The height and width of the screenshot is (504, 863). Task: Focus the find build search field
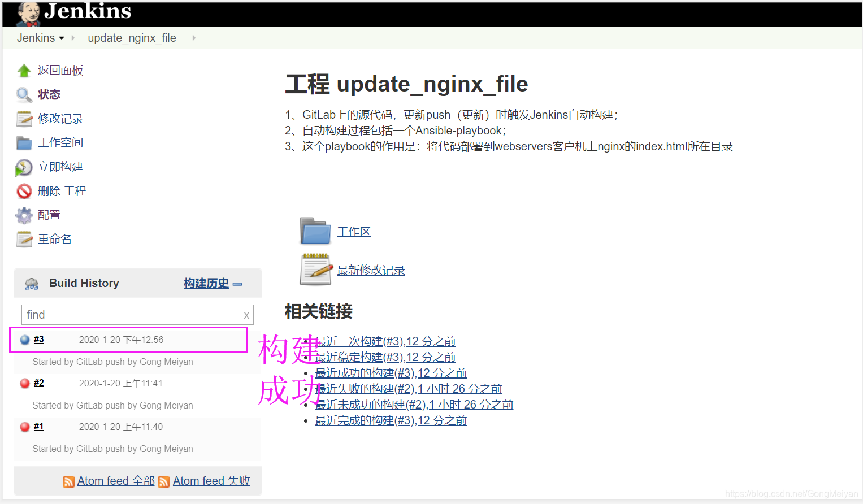137,315
